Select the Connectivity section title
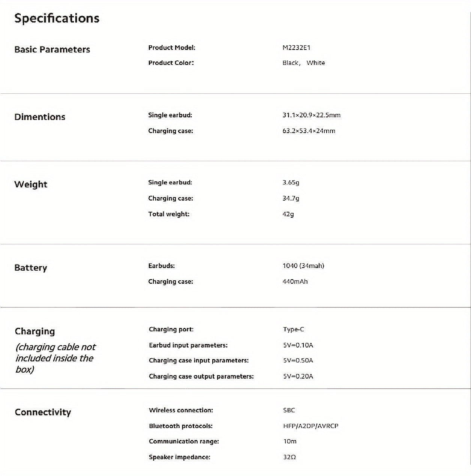Screen dimensions: 471x476 43,412
